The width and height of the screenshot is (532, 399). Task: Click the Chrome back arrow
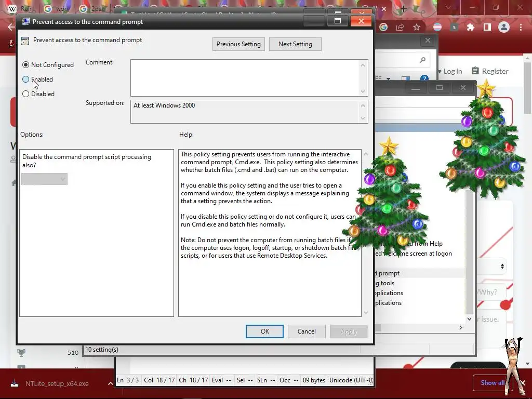[11, 27]
